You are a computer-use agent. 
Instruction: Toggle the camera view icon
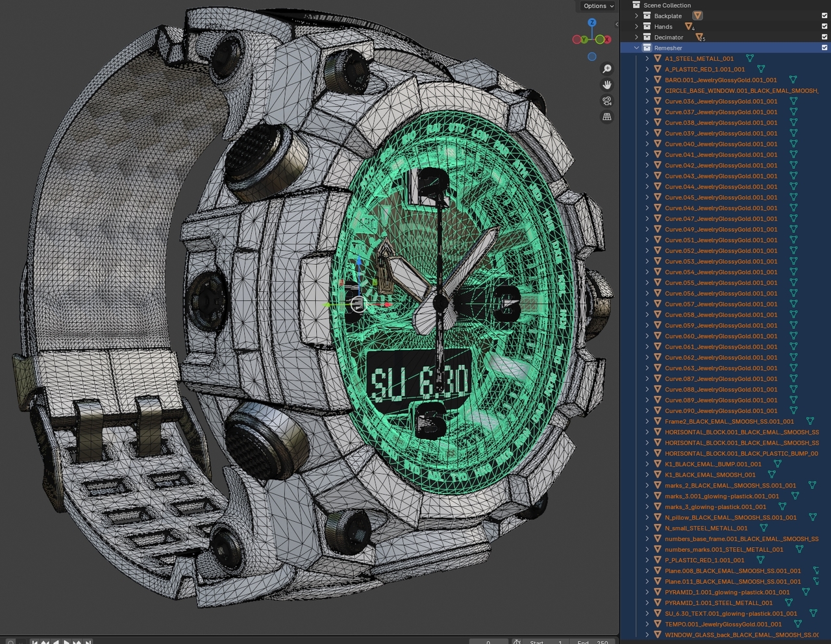[x=607, y=101]
